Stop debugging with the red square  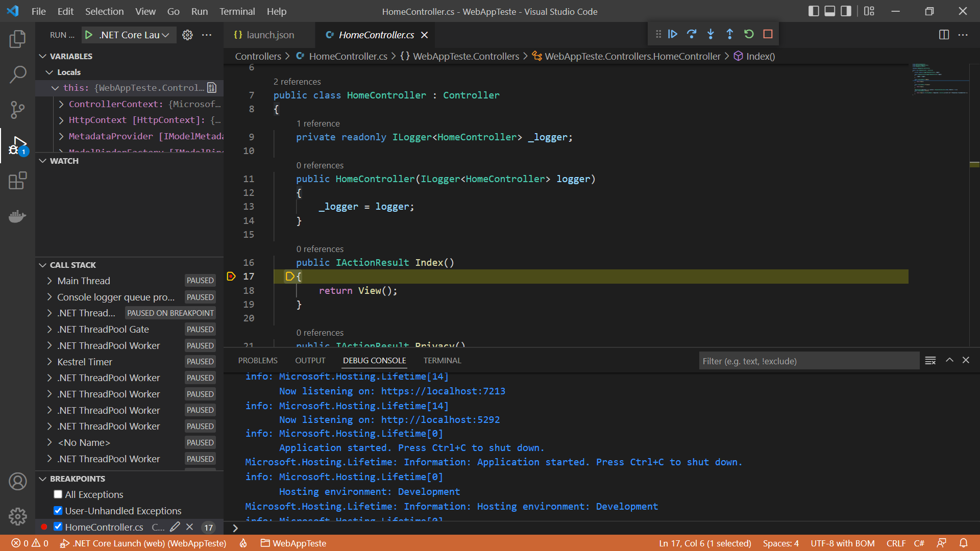(768, 34)
